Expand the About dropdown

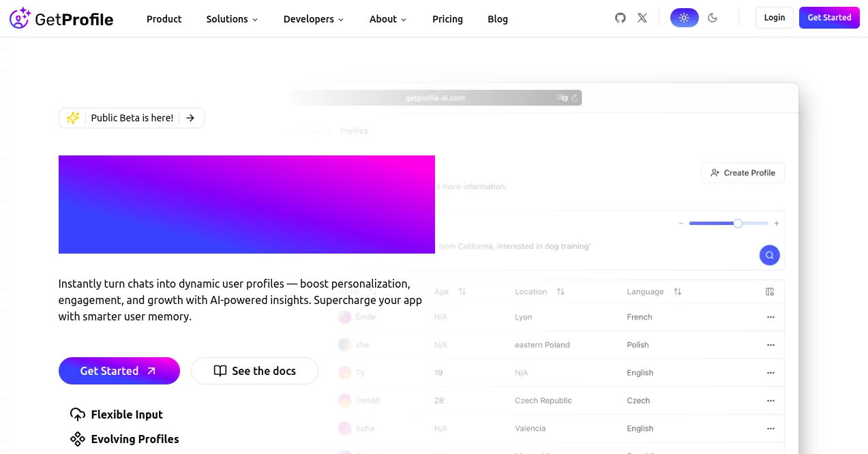pos(388,19)
